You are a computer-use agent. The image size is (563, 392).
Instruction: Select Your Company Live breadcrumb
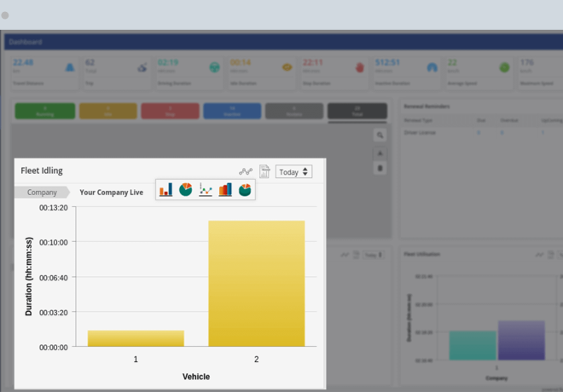click(111, 193)
